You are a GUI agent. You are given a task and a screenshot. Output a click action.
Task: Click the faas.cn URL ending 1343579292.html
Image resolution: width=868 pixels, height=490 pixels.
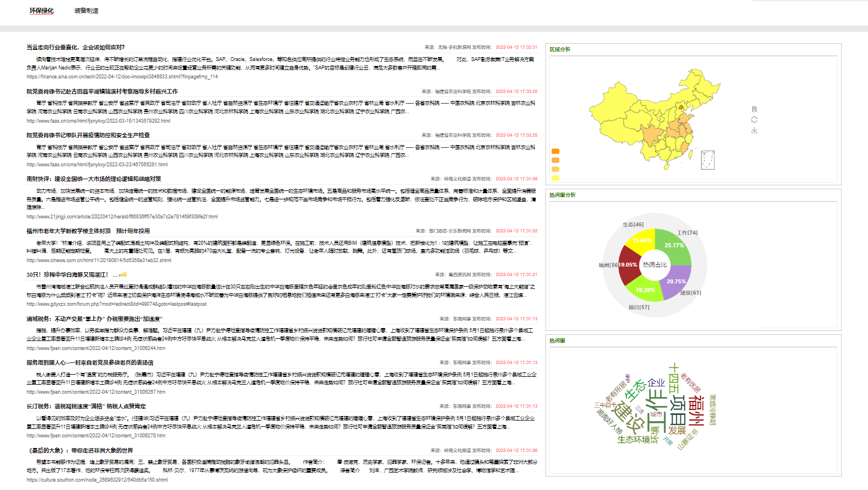99,121
